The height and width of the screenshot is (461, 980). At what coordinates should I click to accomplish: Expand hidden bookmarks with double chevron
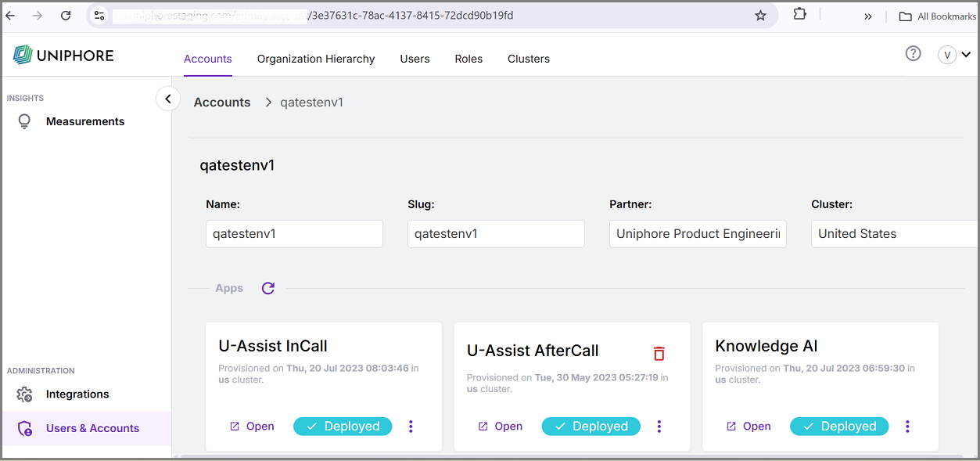pyautogui.click(x=868, y=16)
